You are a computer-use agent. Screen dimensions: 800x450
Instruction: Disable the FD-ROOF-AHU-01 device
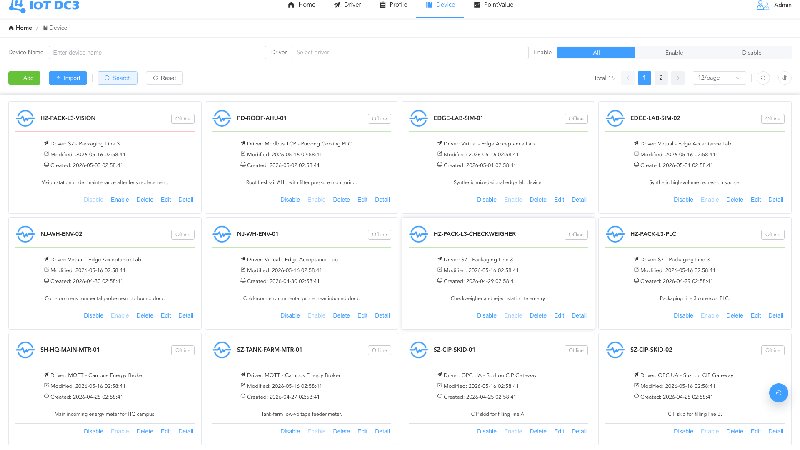click(290, 199)
